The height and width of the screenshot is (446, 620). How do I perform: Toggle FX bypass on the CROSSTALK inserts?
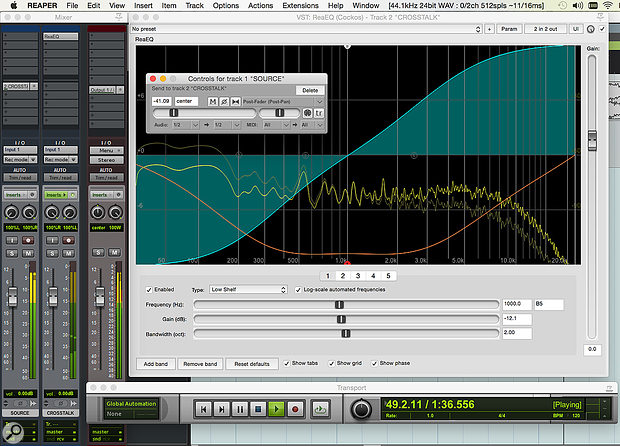(72, 195)
